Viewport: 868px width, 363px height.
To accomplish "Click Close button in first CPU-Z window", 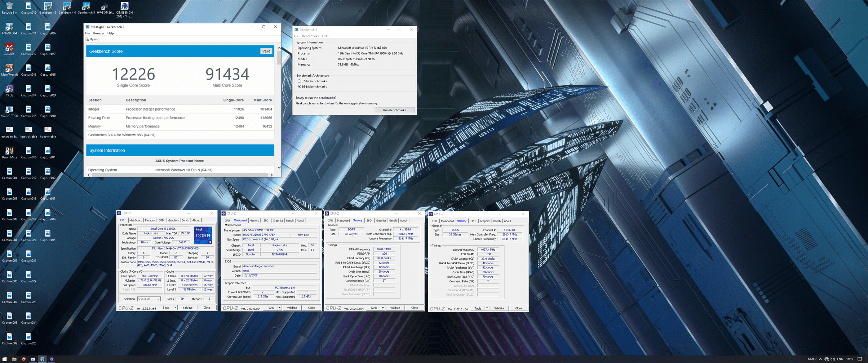I will pyautogui.click(x=207, y=308).
